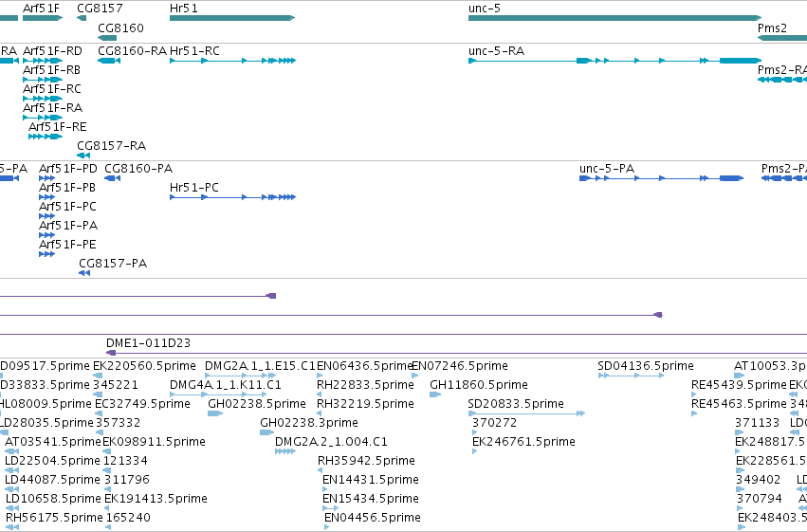Click EST GH11860.5prime
This screenshot has height=532, width=807.
pos(479,385)
